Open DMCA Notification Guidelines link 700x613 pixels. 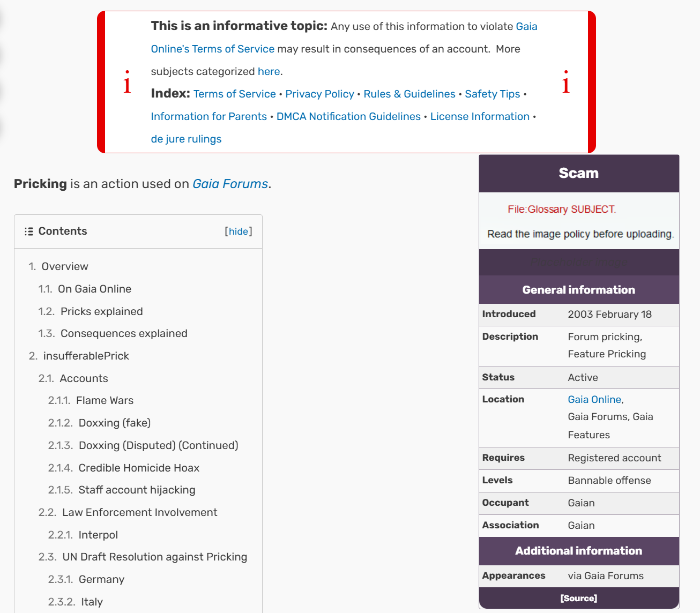(x=348, y=116)
